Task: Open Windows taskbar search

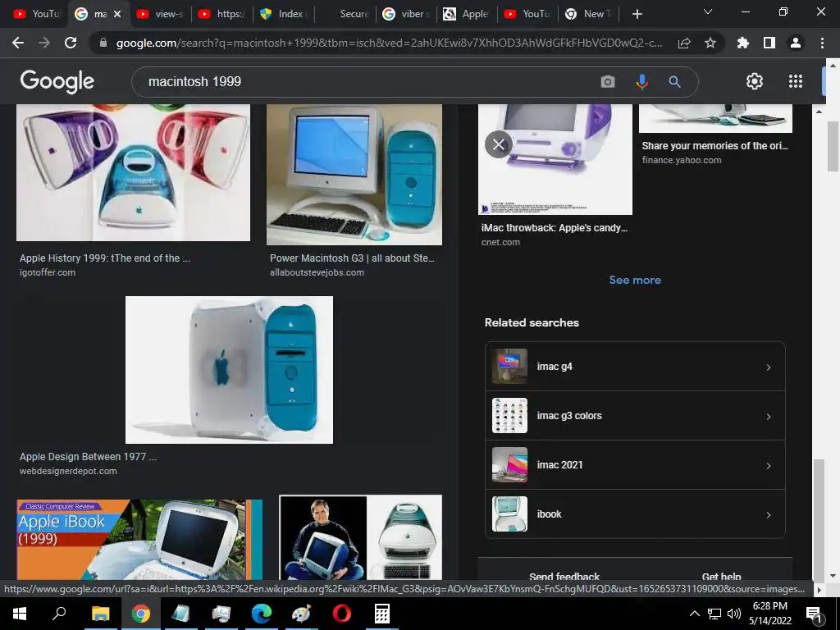Action: pos(59,614)
